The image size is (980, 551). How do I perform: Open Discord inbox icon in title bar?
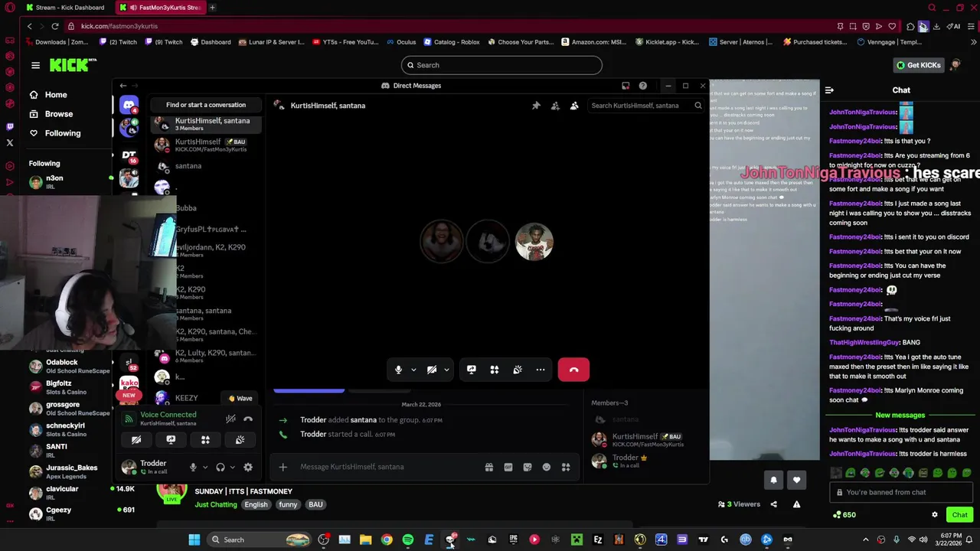click(626, 86)
